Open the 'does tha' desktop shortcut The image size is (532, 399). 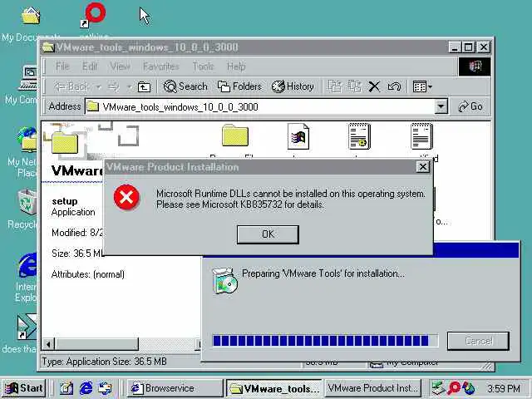(x=27, y=327)
